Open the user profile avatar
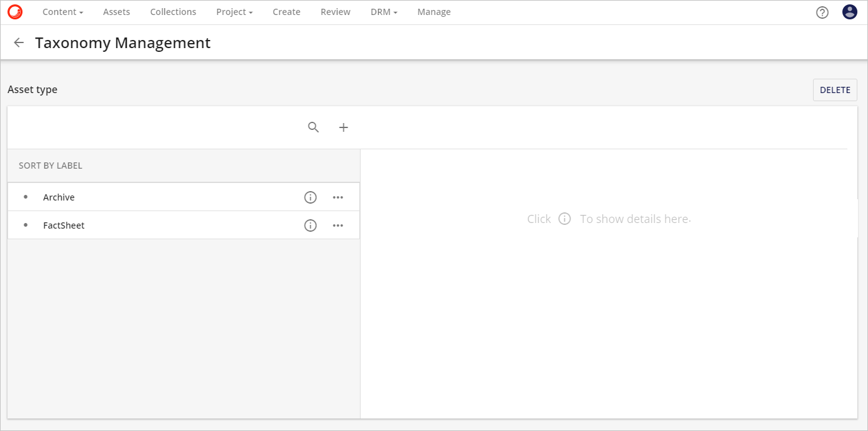 [x=849, y=12]
